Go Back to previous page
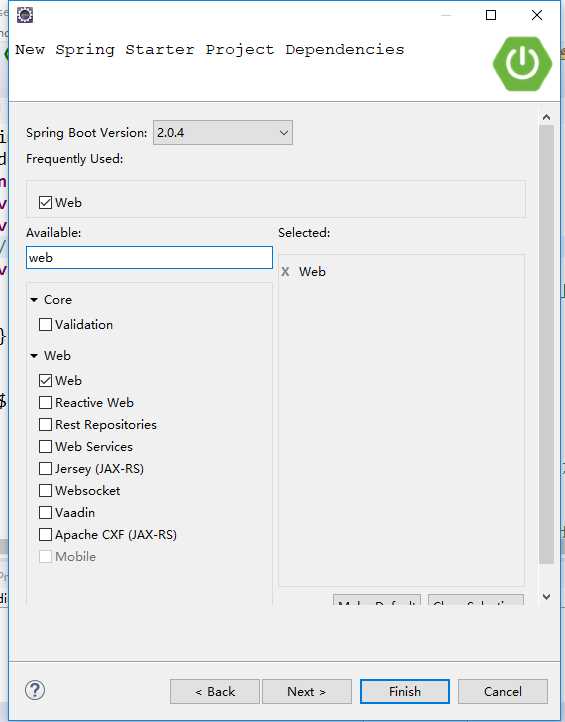 pos(215,692)
